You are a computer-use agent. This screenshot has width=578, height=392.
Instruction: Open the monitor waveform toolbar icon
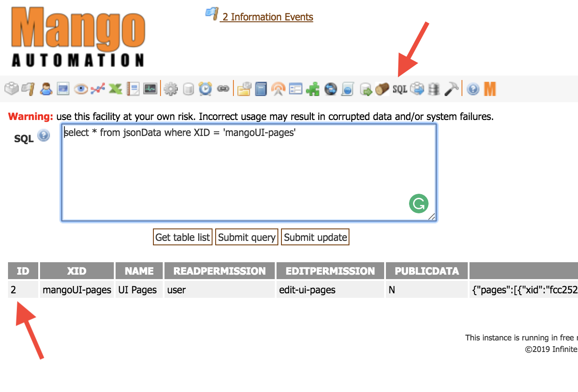point(150,89)
